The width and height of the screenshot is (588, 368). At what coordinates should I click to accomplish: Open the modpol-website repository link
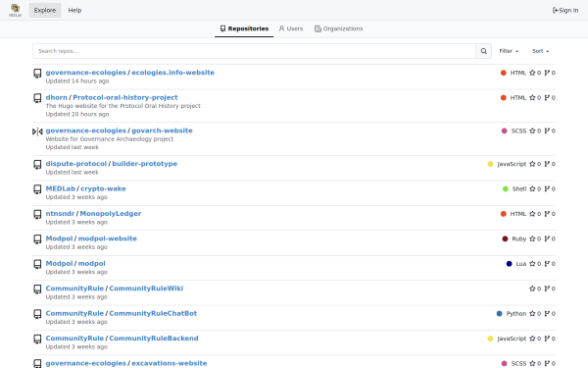[108, 238]
